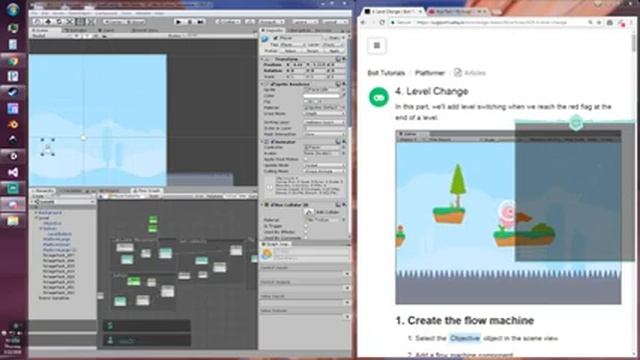Click prefab Revert button
640x360 pixels.
coord(312,51)
